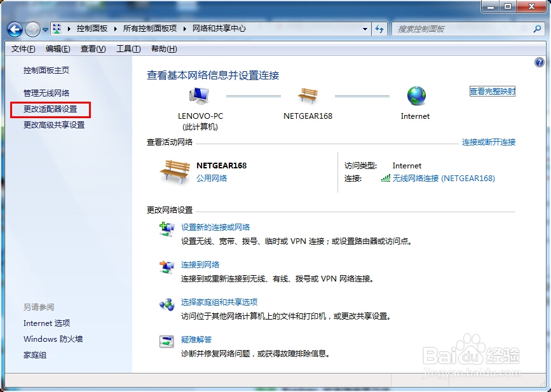
Task: Open the address bar history dropdown
Action: click(365, 29)
